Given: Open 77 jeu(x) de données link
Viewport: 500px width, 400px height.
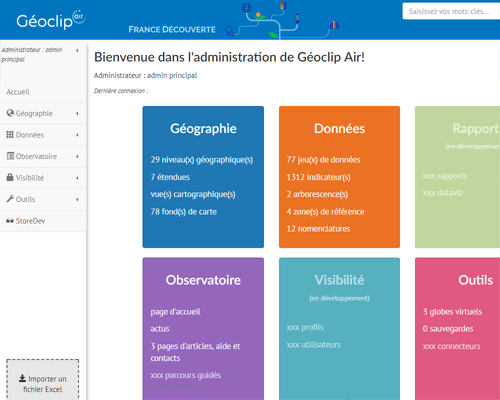Looking at the screenshot, I should tap(323, 160).
